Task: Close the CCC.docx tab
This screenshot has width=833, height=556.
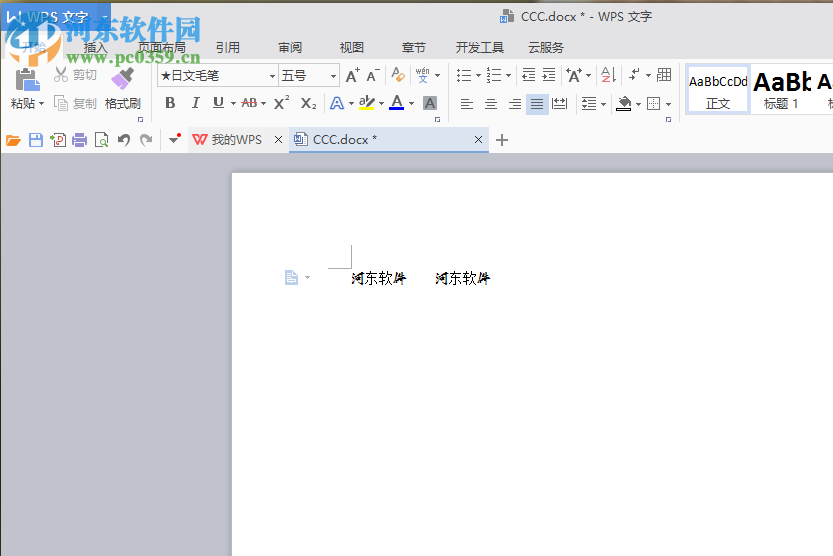Action: (478, 140)
